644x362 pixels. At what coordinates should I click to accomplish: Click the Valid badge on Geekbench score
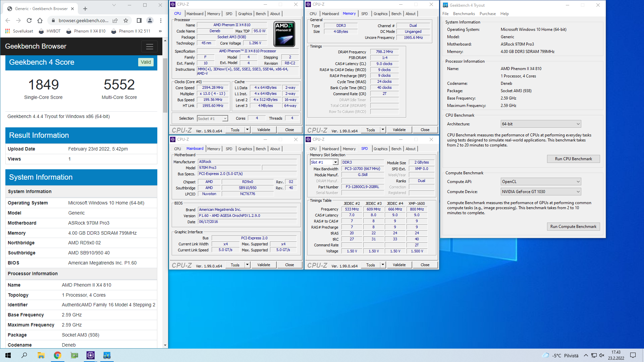[x=146, y=62]
